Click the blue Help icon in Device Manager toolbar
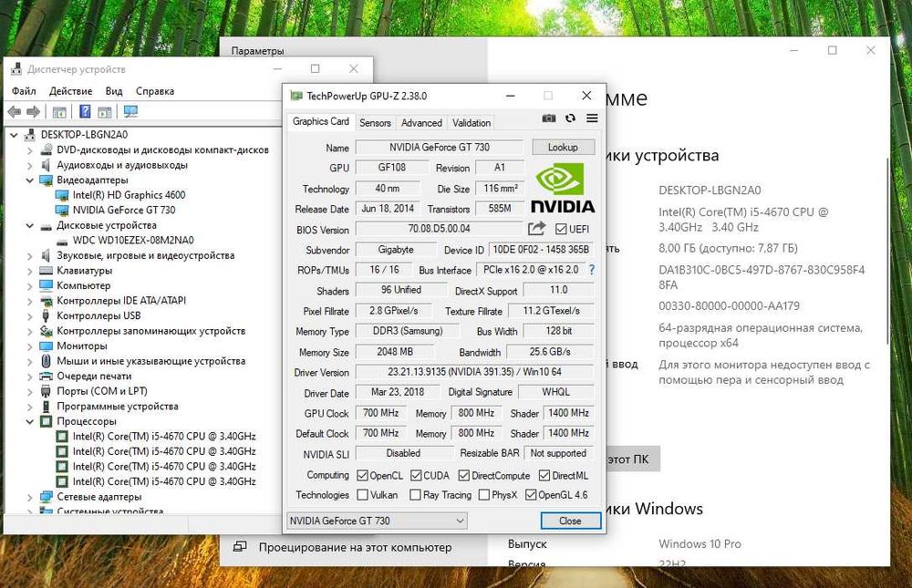Screen dimensions: 912x588 85,111
